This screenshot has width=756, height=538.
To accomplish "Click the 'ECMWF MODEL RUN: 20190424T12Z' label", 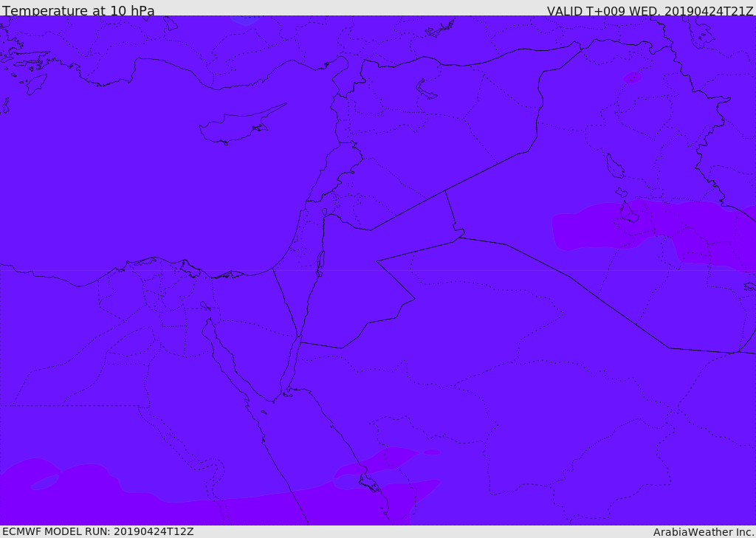I will pos(98,531).
